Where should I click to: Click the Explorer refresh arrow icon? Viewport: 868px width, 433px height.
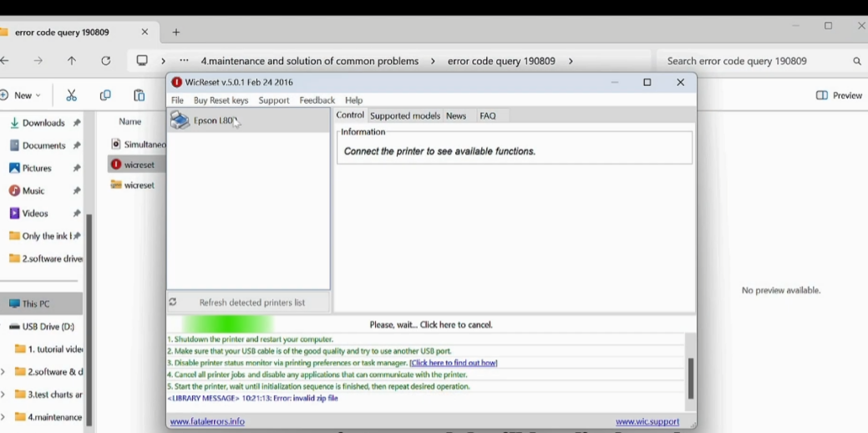pos(106,61)
